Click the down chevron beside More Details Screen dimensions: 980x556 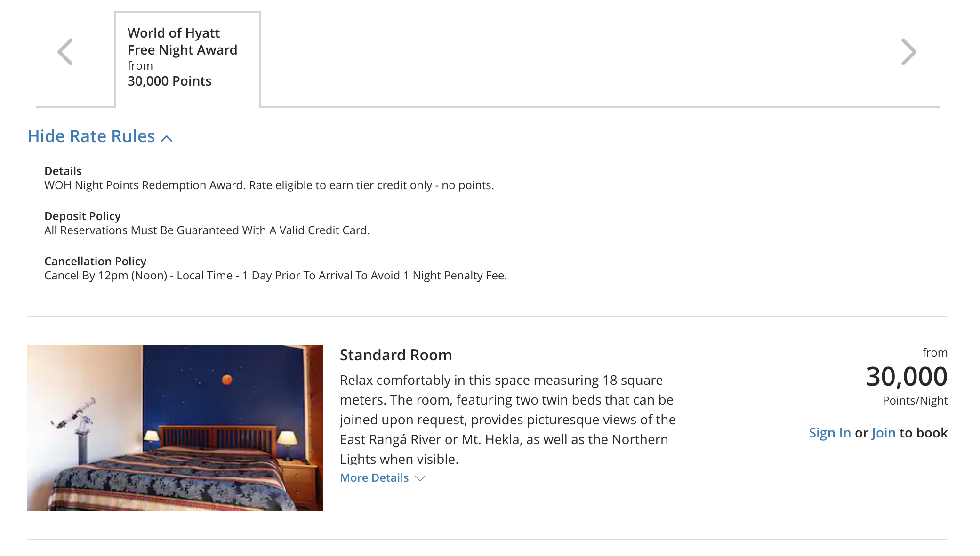420,478
